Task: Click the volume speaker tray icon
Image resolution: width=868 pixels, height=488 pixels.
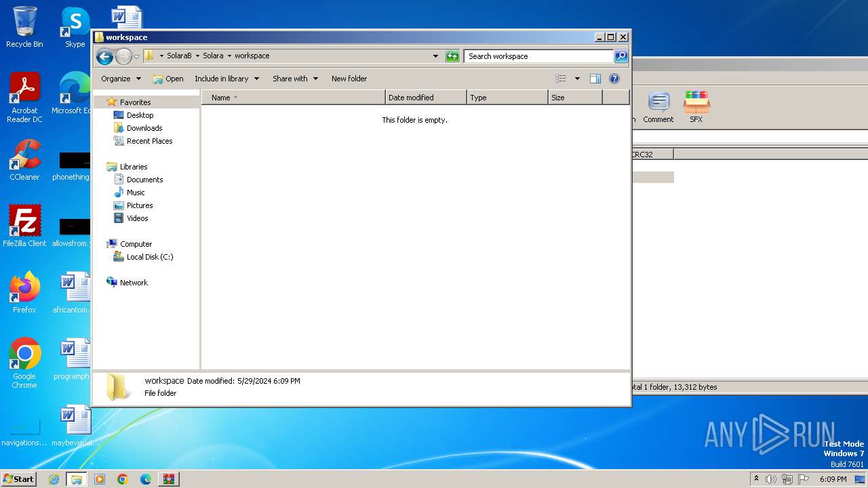Action: (771, 479)
